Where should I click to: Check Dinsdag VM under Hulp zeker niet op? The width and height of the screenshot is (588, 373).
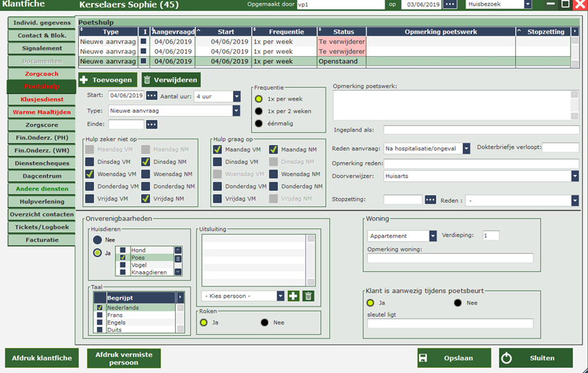coord(91,162)
